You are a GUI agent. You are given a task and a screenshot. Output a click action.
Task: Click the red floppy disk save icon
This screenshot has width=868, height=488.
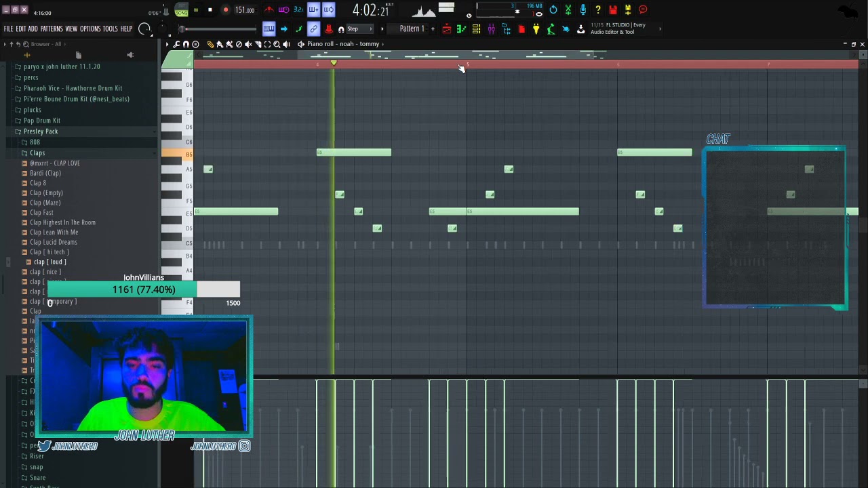[x=613, y=9]
